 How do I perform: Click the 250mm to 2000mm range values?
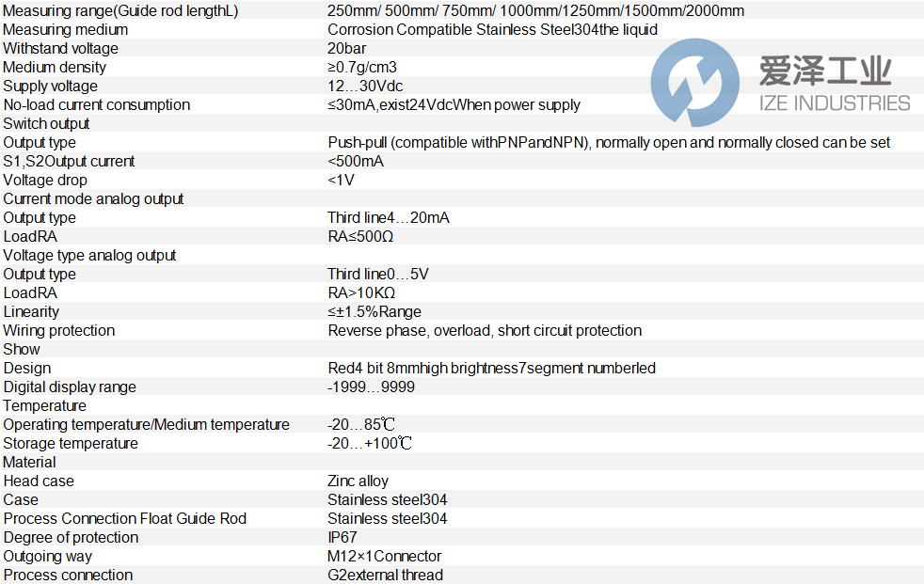[x=535, y=11]
